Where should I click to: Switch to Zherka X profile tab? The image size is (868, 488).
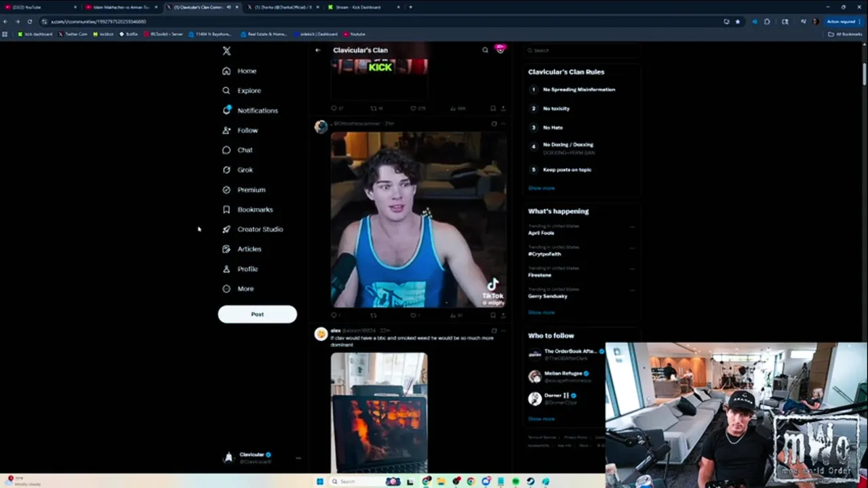[x=283, y=7]
